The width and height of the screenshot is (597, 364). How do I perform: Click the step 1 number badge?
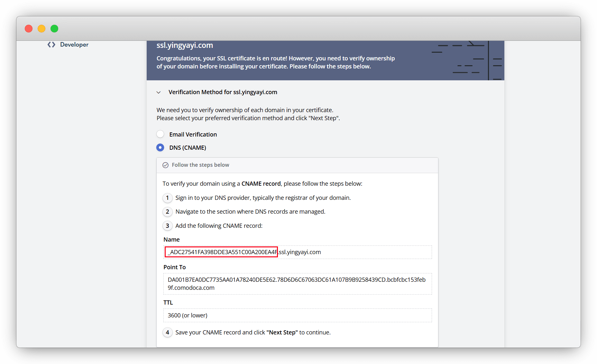coord(167,198)
